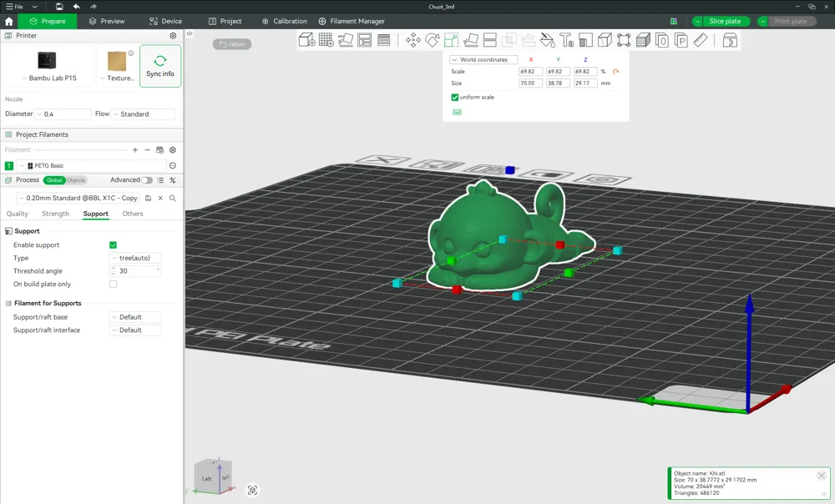Open the Variable layer height tool
This screenshot has height=504, width=835.
coord(383,40)
